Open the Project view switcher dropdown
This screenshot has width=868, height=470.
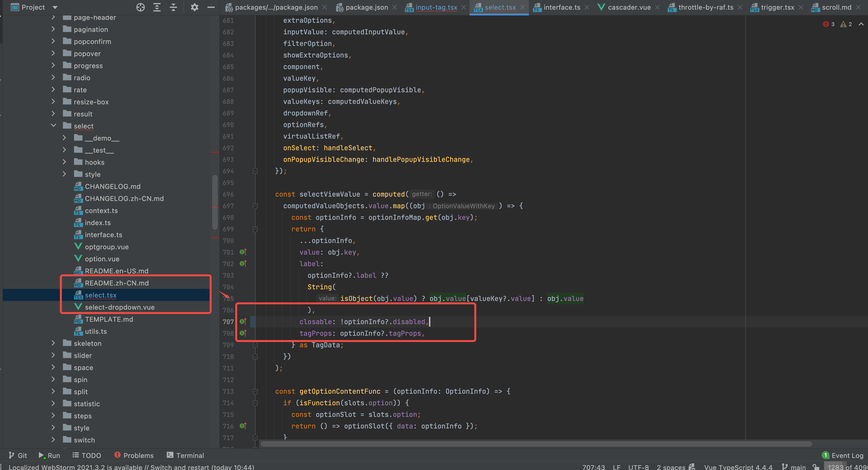[55, 7]
